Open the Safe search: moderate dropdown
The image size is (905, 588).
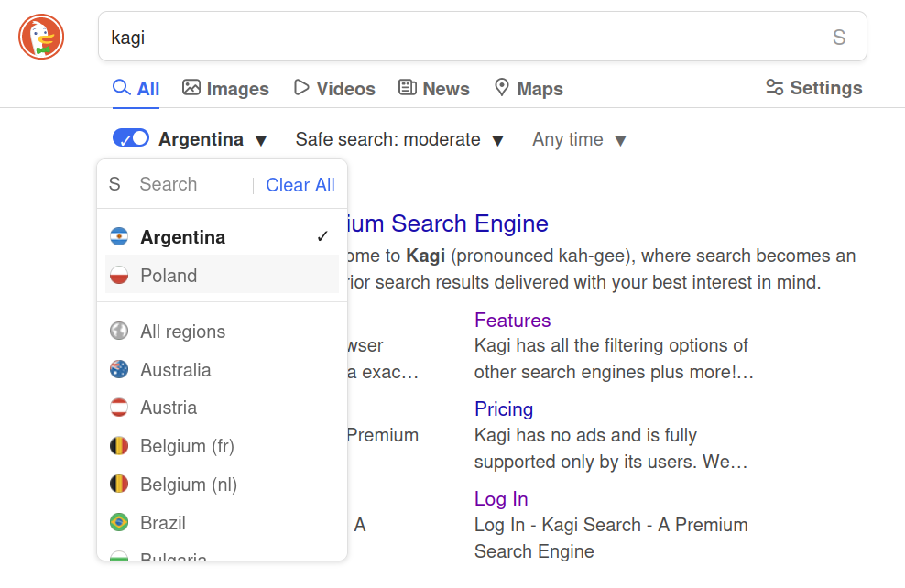[399, 140]
